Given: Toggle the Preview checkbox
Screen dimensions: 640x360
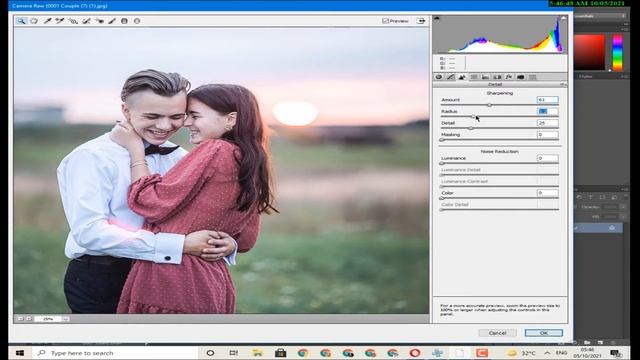Looking at the screenshot, I should pos(385,21).
